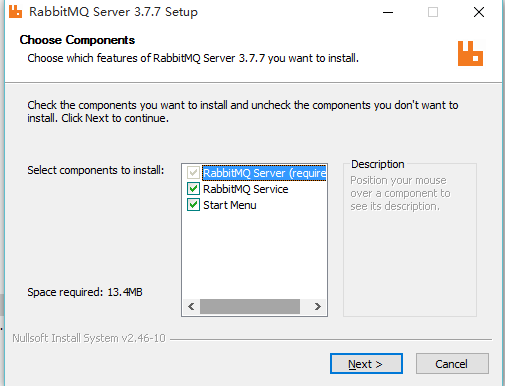
Task: Click right arrow of component list scrollbar
Action: pyautogui.click(x=318, y=306)
